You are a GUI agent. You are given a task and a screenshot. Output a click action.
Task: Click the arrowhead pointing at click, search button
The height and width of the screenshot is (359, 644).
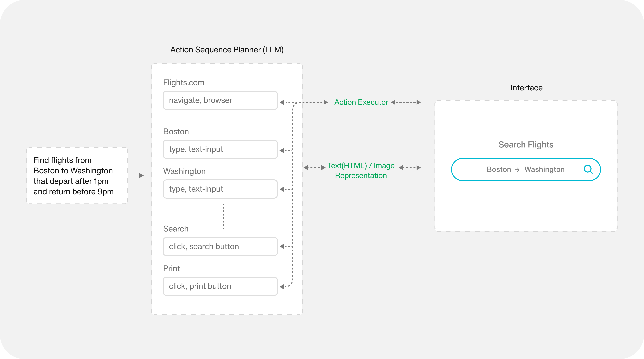click(x=282, y=246)
